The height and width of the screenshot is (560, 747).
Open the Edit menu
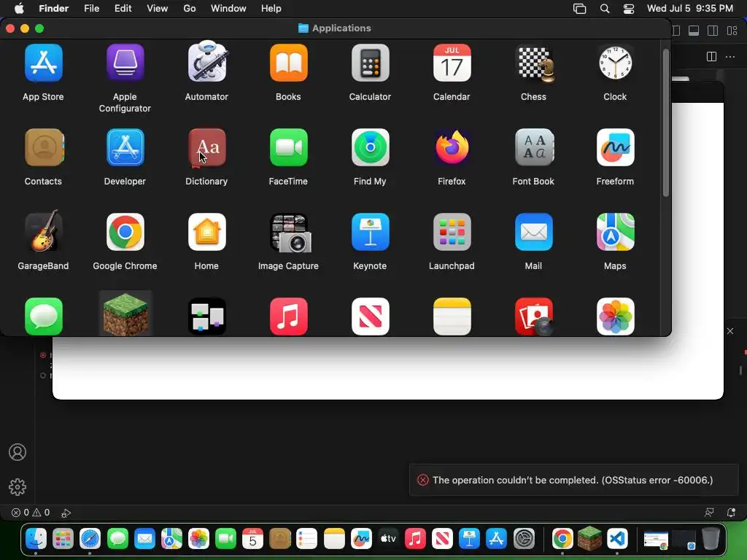point(123,9)
